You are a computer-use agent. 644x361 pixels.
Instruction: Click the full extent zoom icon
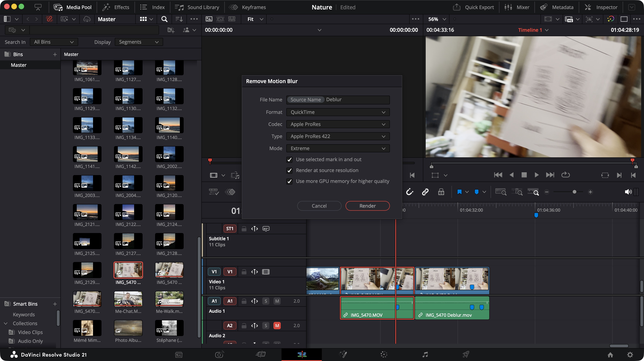pyautogui.click(x=501, y=192)
